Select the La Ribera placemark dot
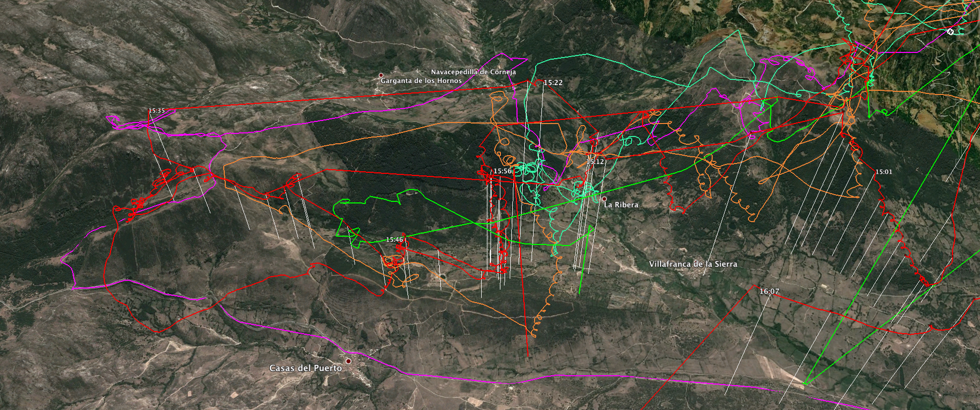 [x=604, y=199]
